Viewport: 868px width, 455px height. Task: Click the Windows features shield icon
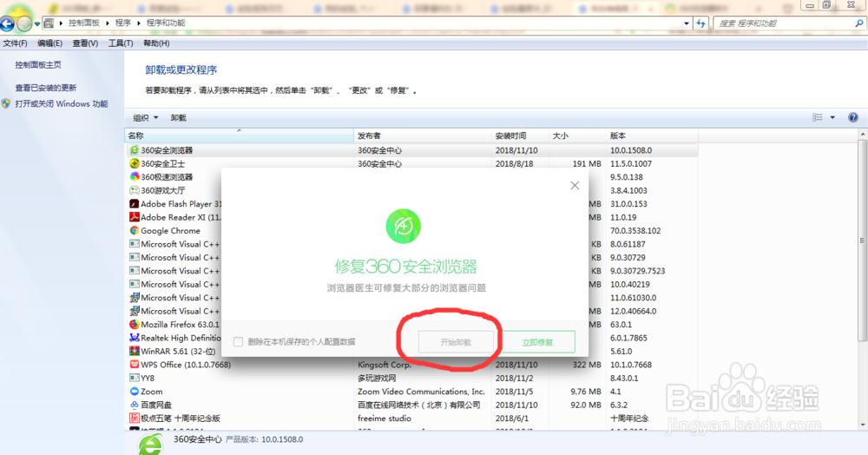click(x=6, y=103)
